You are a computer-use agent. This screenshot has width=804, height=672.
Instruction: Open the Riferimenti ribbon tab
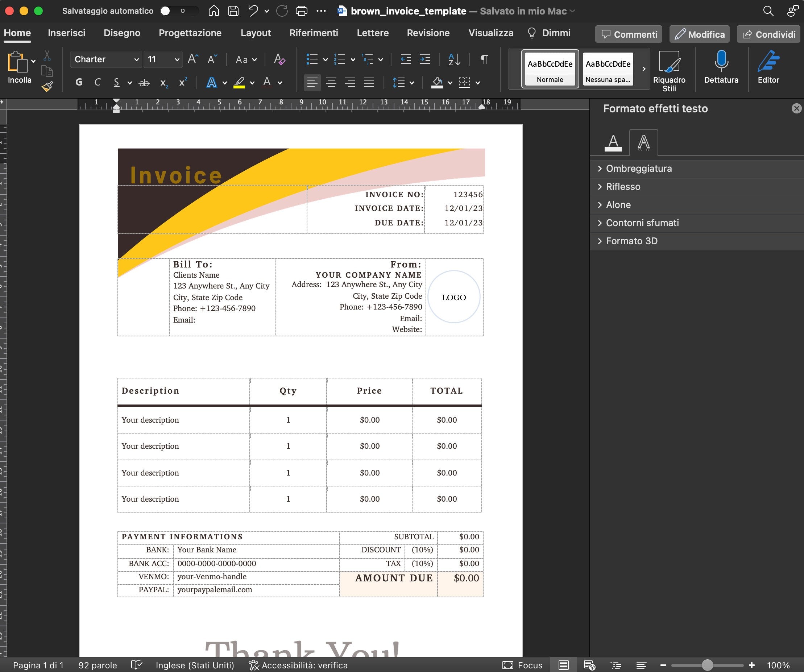click(314, 33)
